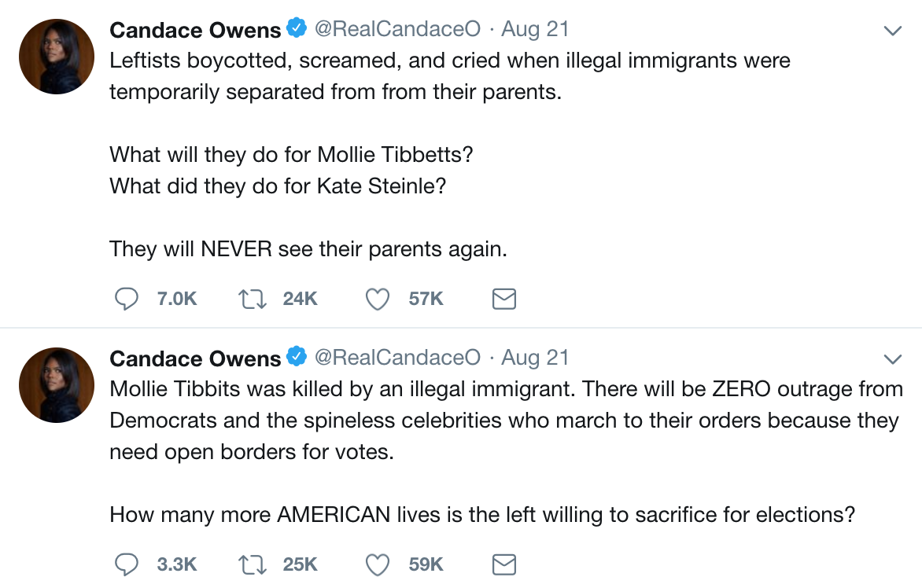Screen dimensions: 922x588
Task: Retweet the second tweet with 25K retweets
Action: pyautogui.click(x=253, y=564)
